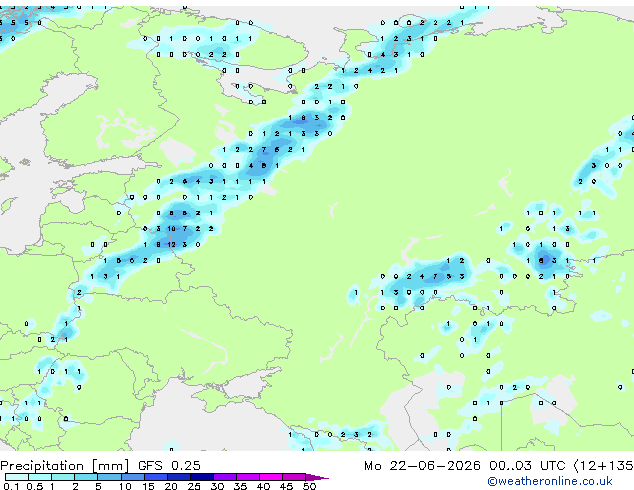The width and height of the screenshot is (634, 490).
Task: Open the weatheronline.co.uk copyright link
Action: coord(550,481)
